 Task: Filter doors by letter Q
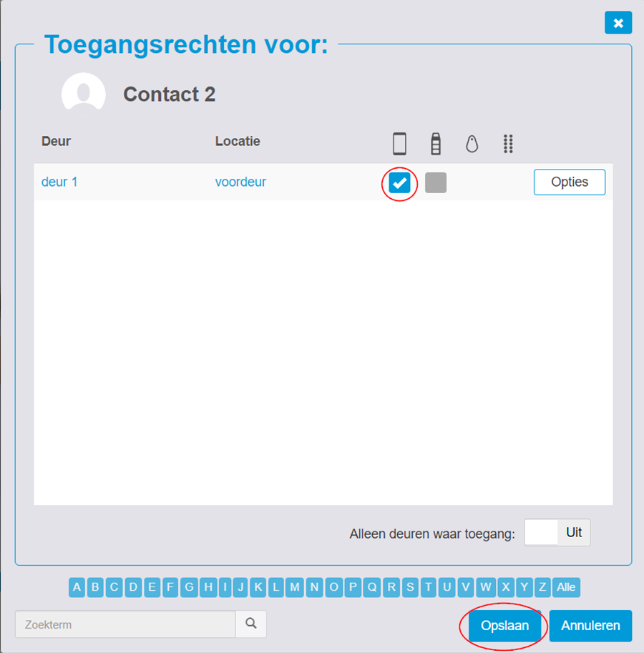pos(372,587)
